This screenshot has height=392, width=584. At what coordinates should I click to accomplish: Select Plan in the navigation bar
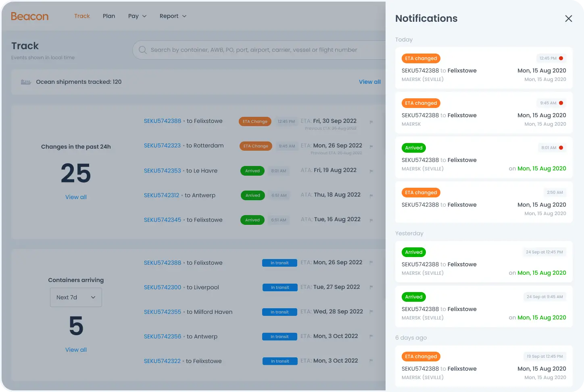(x=109, y=16)
